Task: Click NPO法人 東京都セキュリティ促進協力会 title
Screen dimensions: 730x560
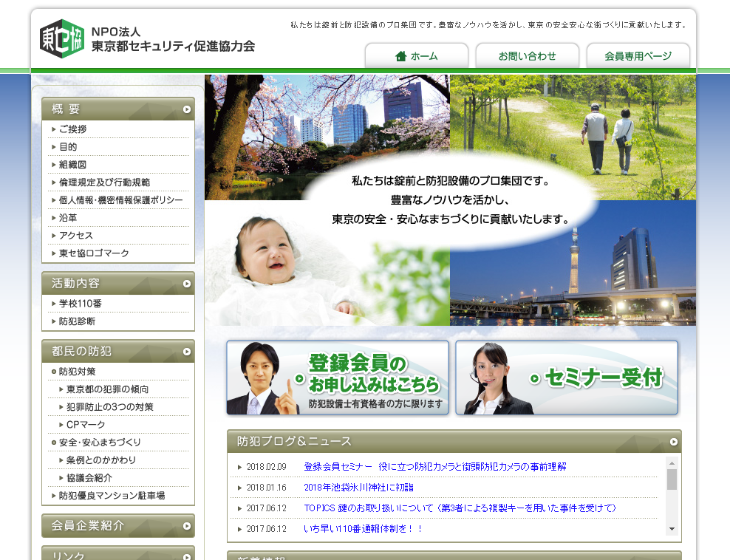Action: pos(173,39)
